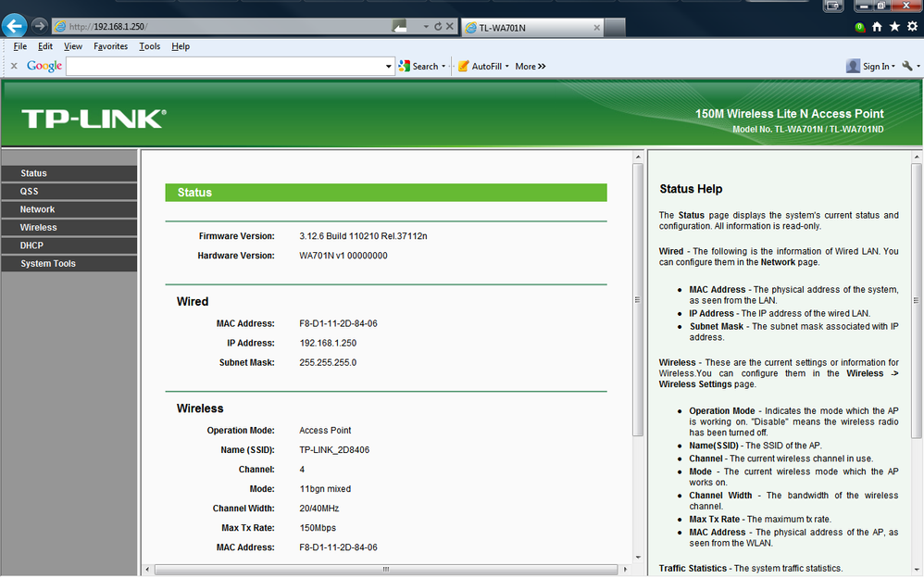Click the green status icon beside Home

tap(860, 27)
